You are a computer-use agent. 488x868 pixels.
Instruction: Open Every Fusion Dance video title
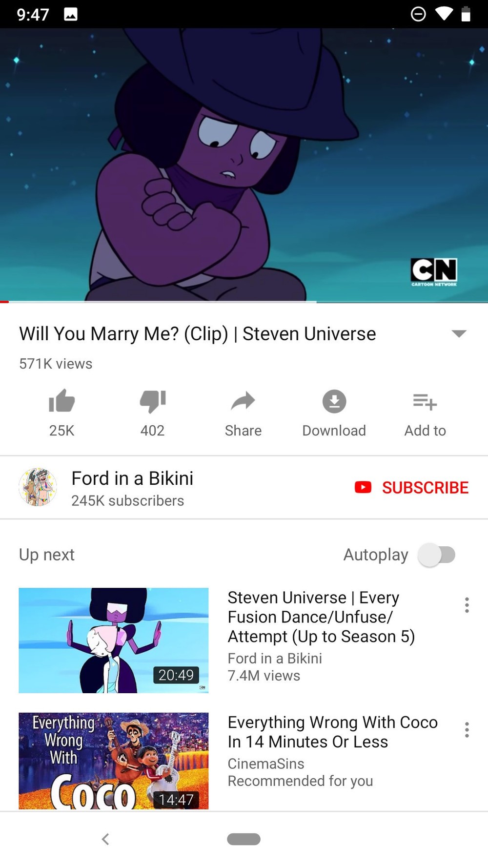(321, 617)
